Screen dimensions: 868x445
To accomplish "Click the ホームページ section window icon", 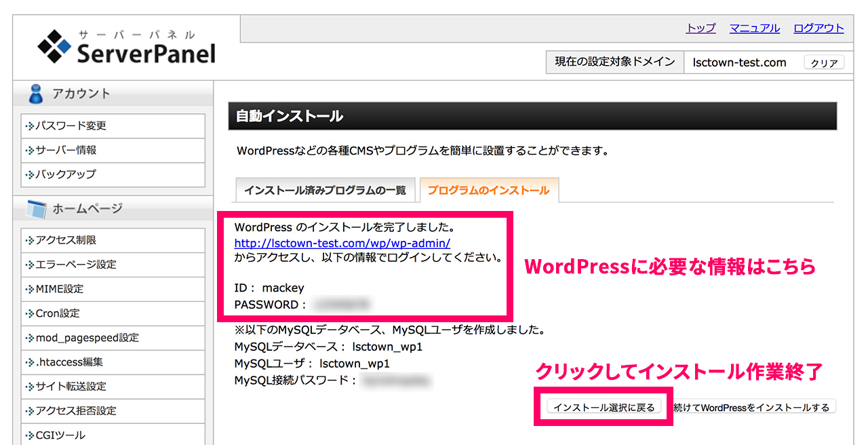I will 35,210.
